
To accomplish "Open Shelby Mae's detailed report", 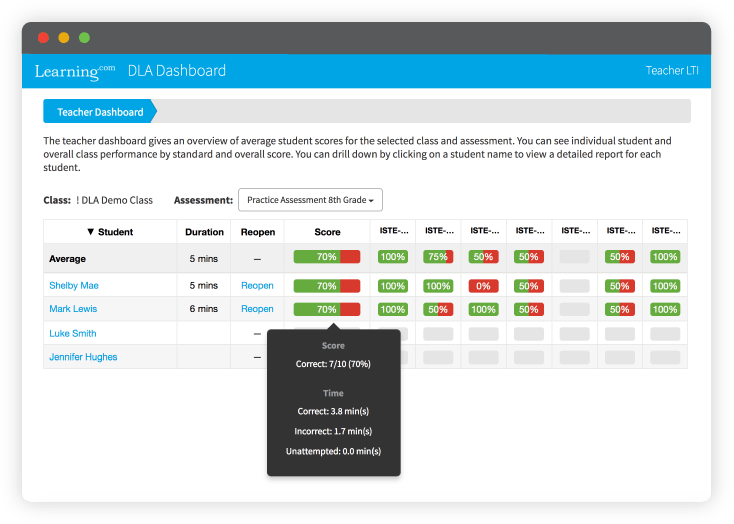I will tap(74, 286).
